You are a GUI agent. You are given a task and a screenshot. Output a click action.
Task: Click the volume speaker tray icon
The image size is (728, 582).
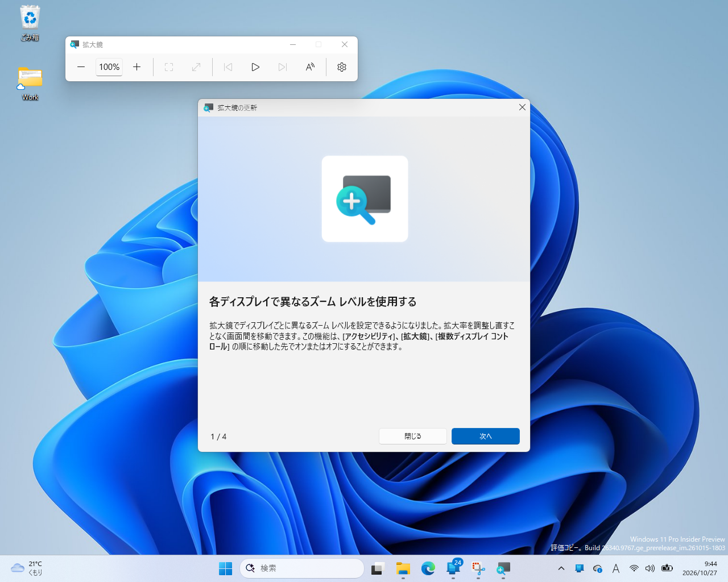click(x=650, y=568)
